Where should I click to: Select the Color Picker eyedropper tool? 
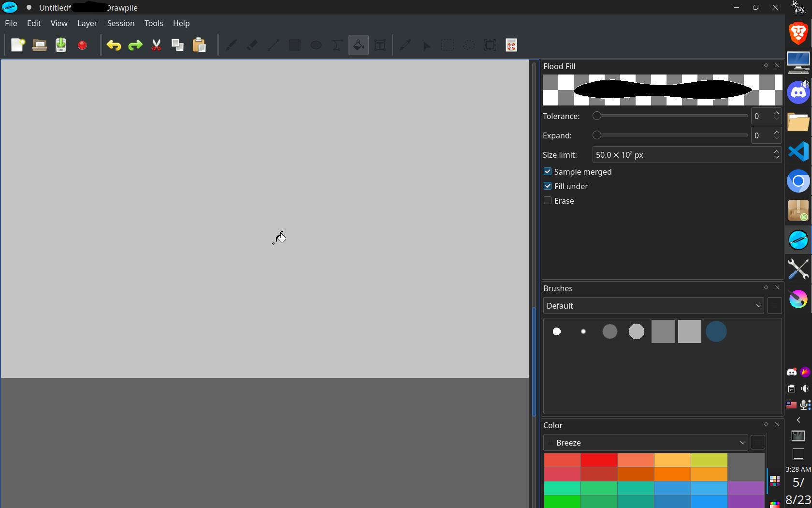pos(405,45)
